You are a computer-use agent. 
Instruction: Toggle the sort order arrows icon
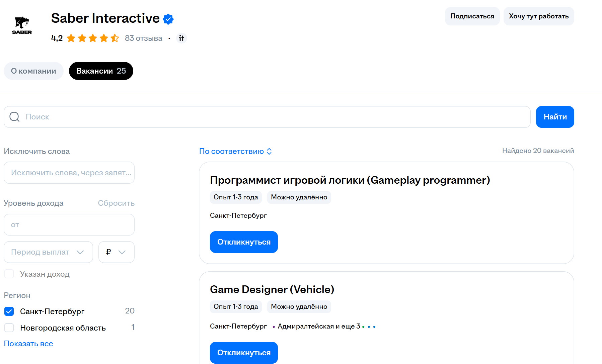coord(269,152)
